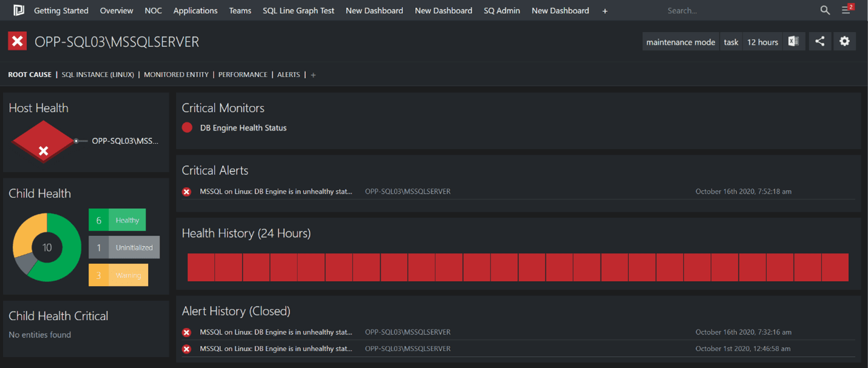
Task: Open the SQ Admin dashboard
Action: pos(502,10)
